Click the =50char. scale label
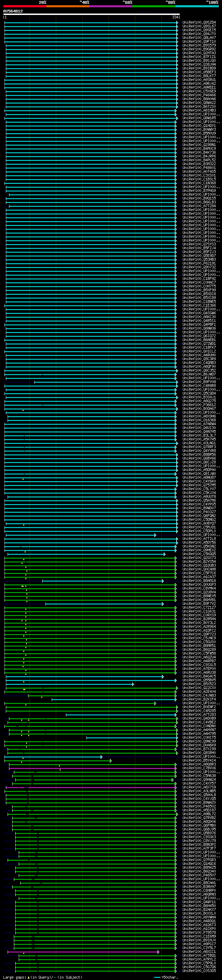This screenshot has height=980, width=222. 170,977
